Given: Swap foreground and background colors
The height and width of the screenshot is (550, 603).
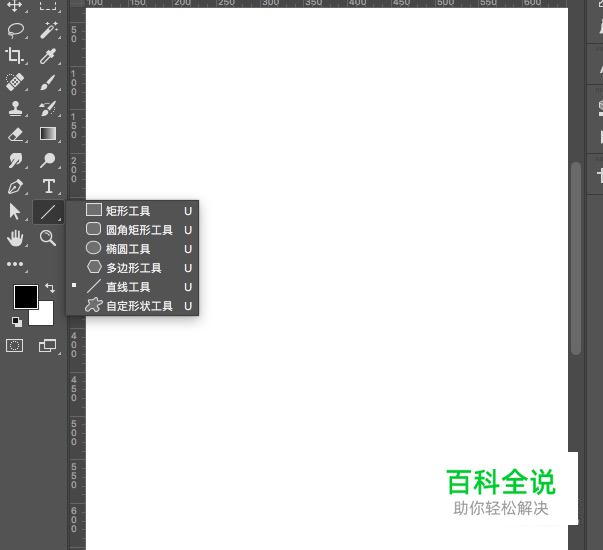Looking at the screenshot, I should (x=50, y=288).
